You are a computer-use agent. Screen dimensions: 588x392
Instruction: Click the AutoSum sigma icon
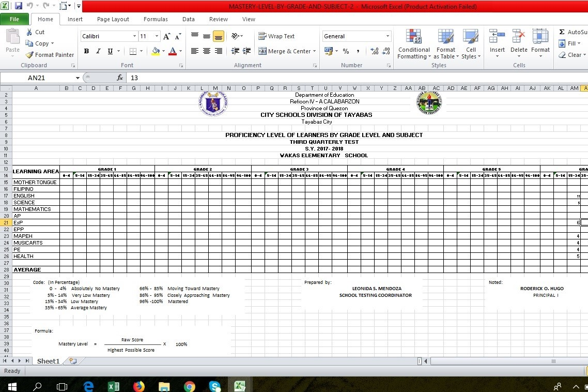[x=562, y=32]
